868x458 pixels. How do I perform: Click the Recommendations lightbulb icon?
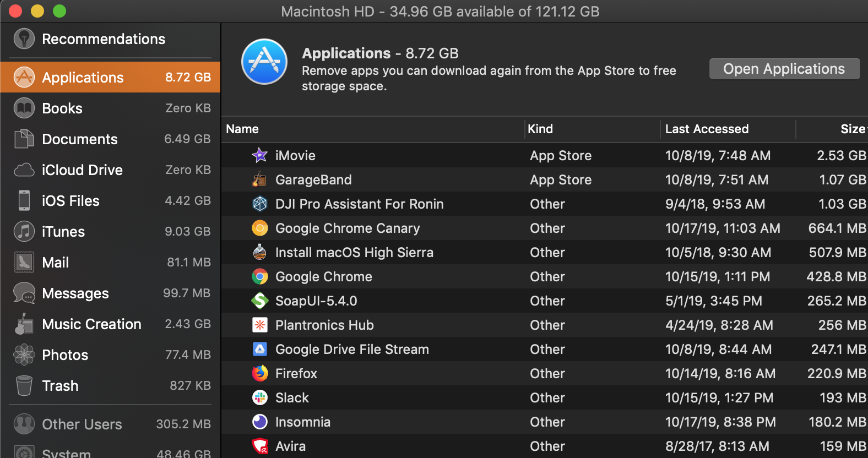[x=24, y=39]
